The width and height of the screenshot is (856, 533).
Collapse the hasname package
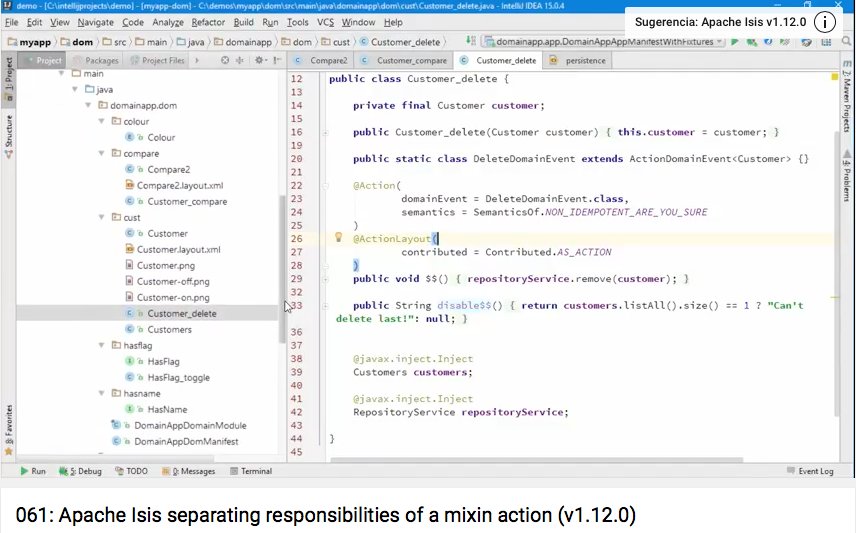click(x=101, y=393)
